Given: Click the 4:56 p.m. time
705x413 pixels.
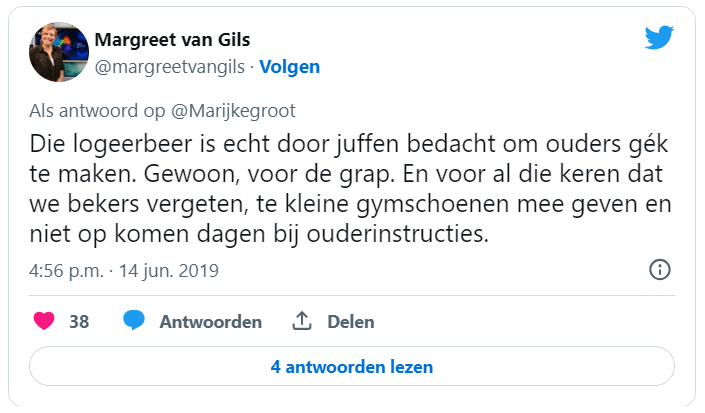Looking at the screenshot, I should coord(65,271).
